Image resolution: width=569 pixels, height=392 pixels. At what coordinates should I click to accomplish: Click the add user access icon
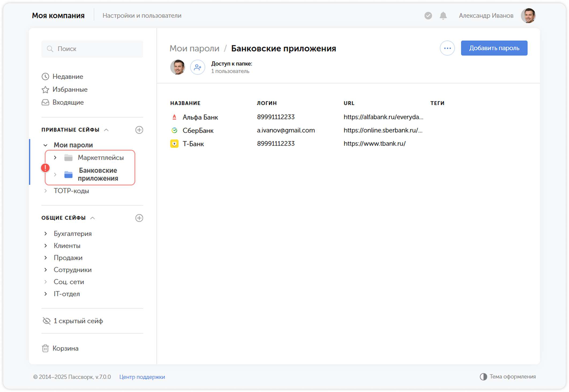[x=197, y=67]
